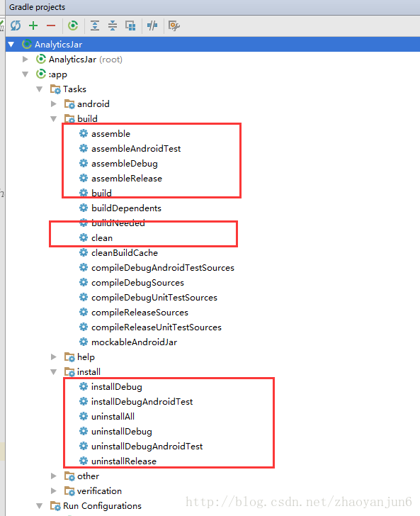The image size is (420, 516).
Task: Expand the other task group
Action: tap(54, 476)
